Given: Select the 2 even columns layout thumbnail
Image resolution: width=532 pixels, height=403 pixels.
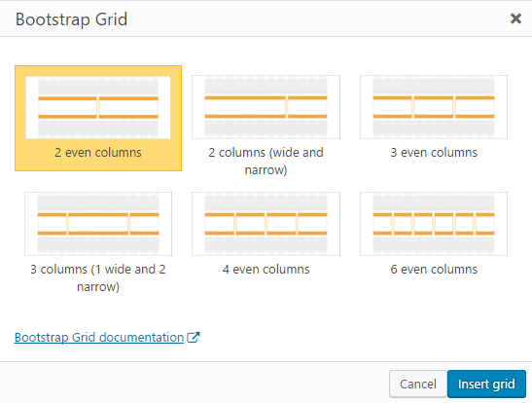Looking at the screenshot, I should pyautogui.click(x=98, y=107).
